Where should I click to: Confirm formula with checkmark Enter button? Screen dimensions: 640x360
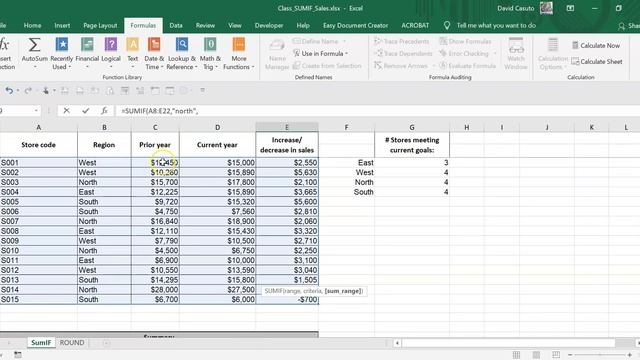(85, 111)
